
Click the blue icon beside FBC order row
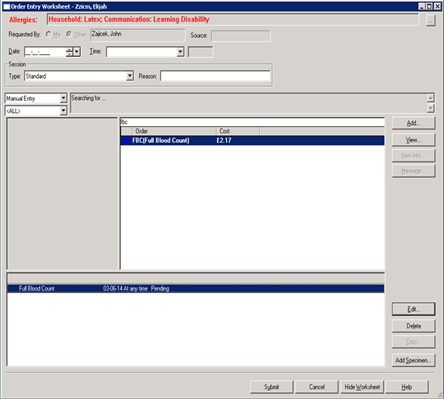pos(126,140)
